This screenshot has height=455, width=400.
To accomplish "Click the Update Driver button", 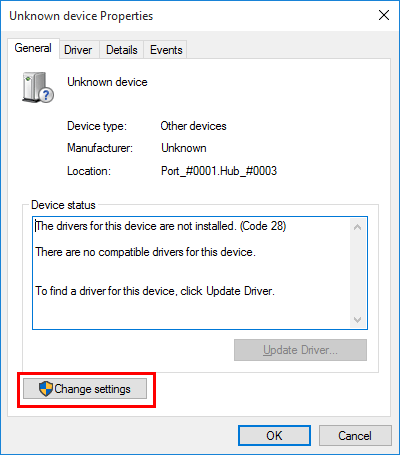I will (300, 350).
